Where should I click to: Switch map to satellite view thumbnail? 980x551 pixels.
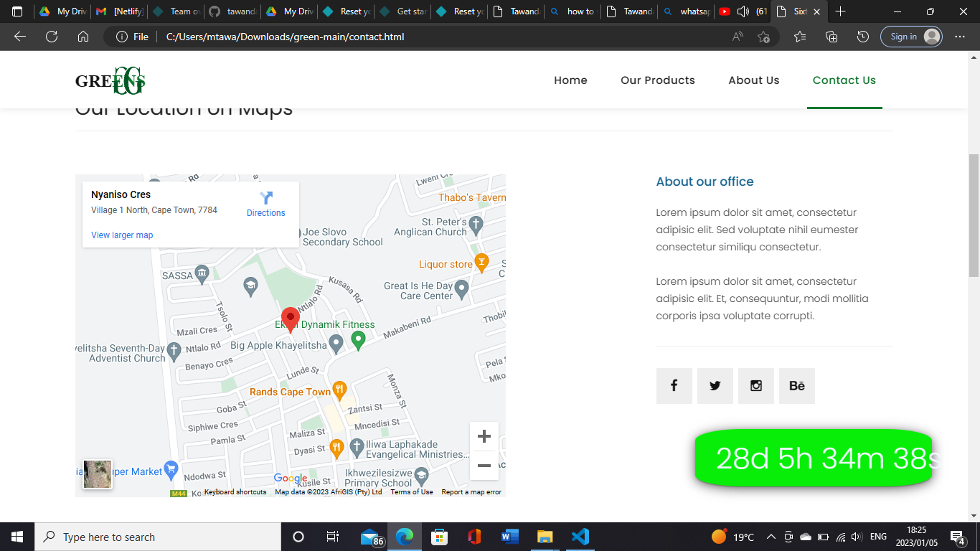98,474
